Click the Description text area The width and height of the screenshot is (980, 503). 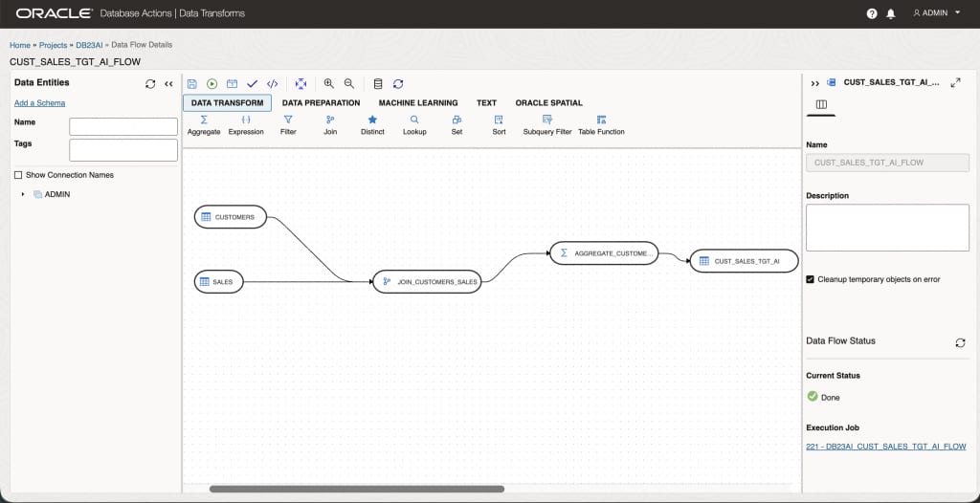887,228
